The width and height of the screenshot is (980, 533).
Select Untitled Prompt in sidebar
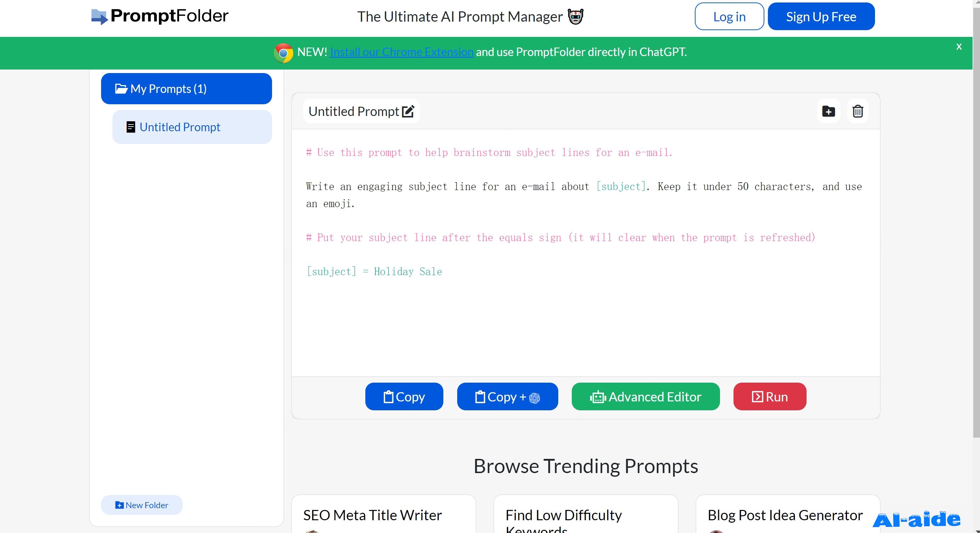pos(192,127)
